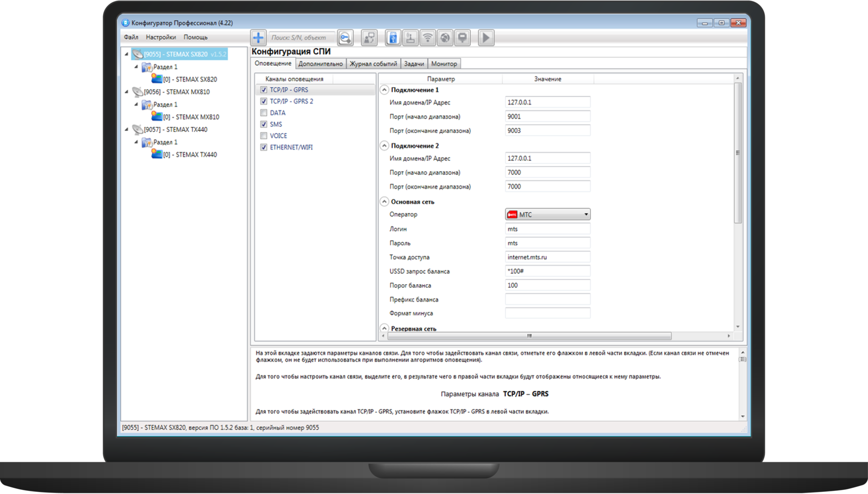Select the USB connection toolbar icon

(x=393, y=38)
